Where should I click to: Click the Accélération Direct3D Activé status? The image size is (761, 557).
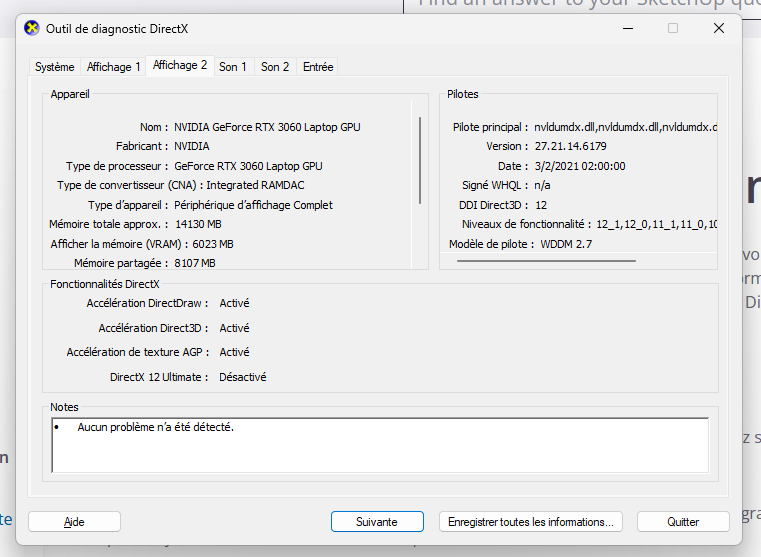click(x=234, y=328)
